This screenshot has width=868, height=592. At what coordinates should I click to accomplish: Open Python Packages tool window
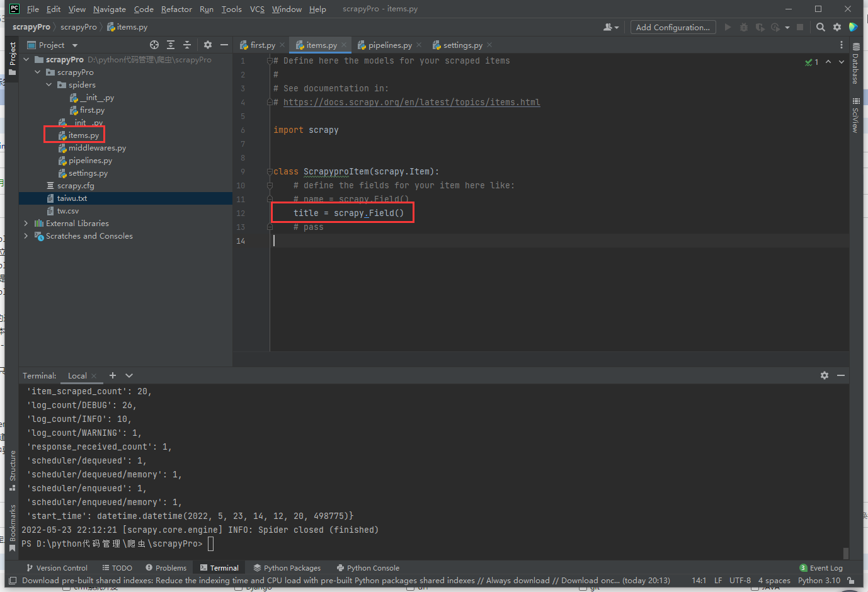287,568
